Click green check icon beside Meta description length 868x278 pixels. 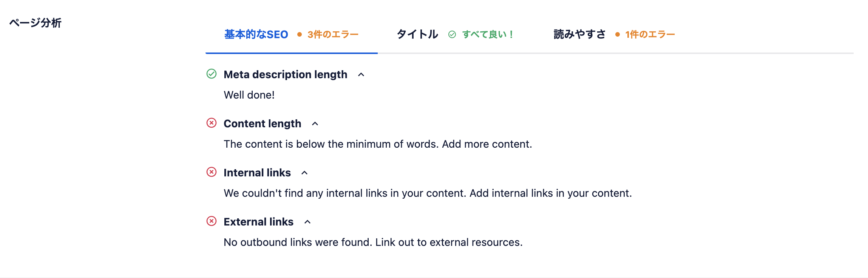[x=212, y=74]
